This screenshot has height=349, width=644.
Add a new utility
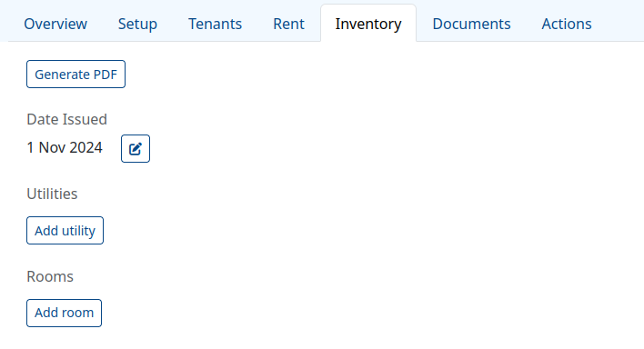65,231
